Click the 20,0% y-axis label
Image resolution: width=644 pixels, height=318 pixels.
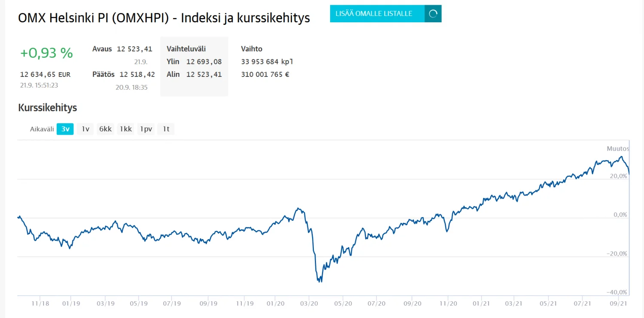pos(618,176)
